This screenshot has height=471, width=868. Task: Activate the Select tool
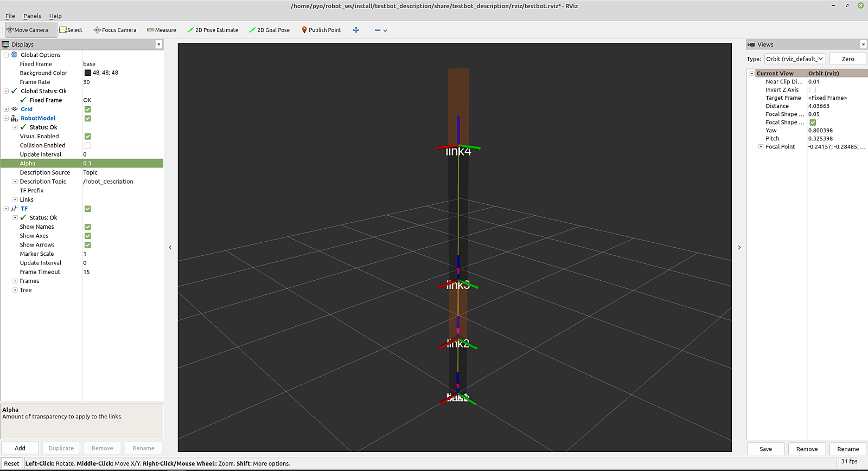71,30
